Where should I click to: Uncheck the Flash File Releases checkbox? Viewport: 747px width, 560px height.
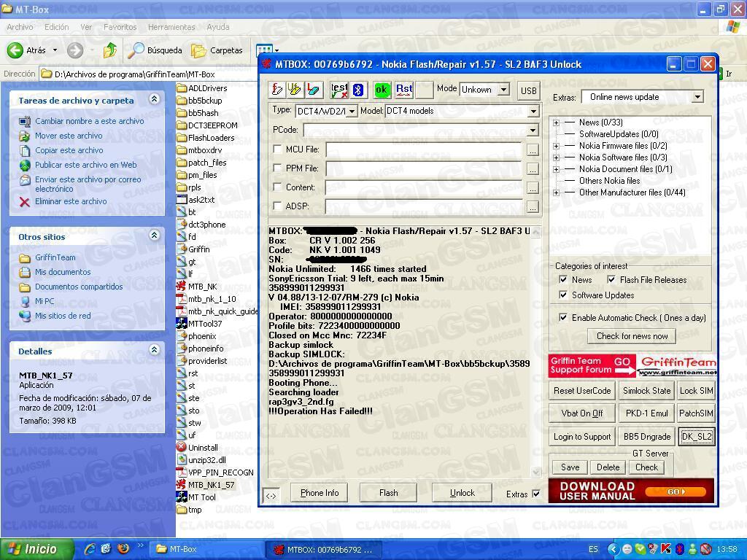611,279
